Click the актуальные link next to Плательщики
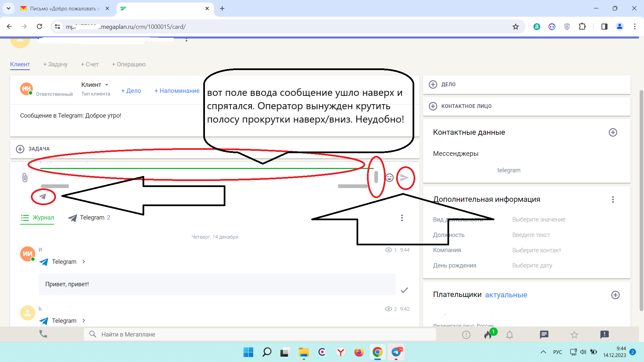Image resolution: width=644 pixels, height=362 pixels. (506, 295)
